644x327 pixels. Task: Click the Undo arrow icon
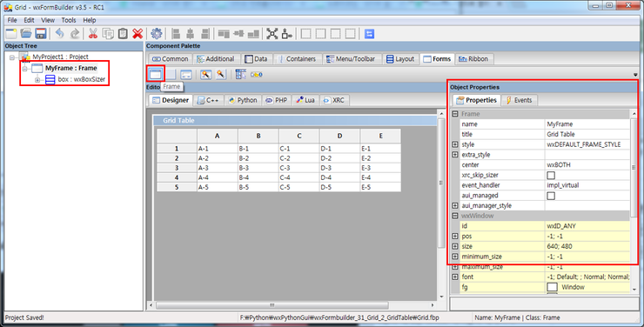(59, 34)
